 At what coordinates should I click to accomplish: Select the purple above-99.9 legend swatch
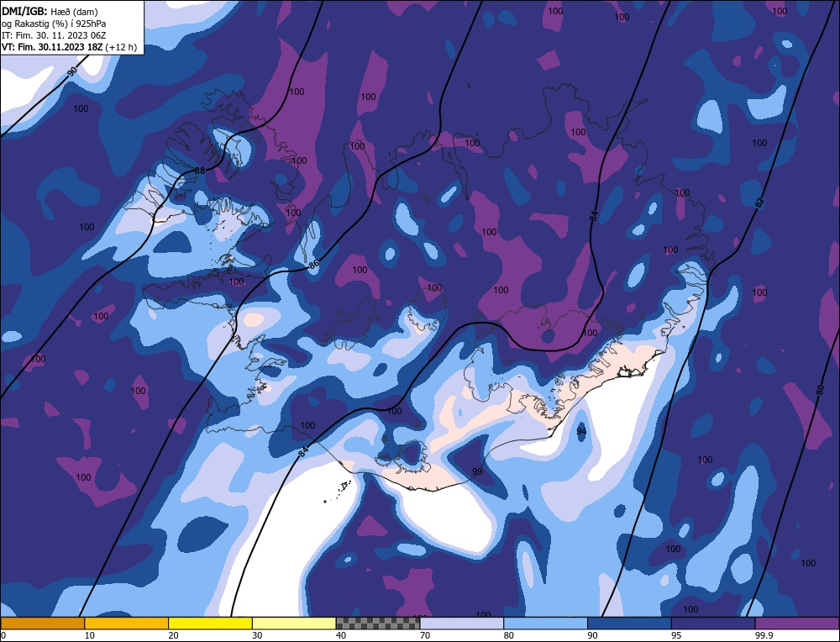797,624
